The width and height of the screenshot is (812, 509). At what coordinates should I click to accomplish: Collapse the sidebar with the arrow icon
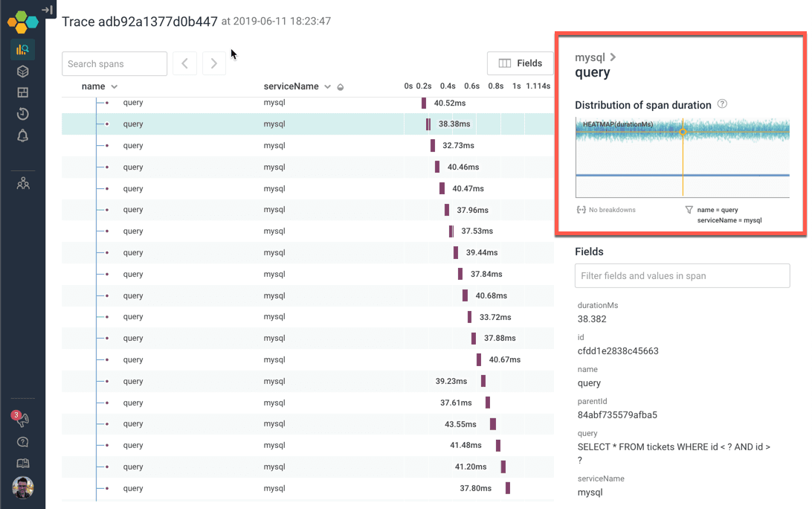click(x=48, y=10)
